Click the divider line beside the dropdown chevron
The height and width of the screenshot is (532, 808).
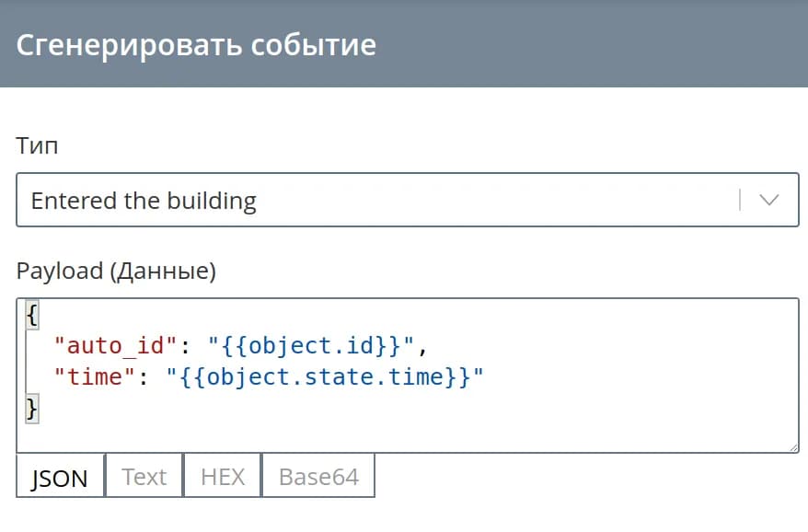pyautogui.click(x=739, y=200)
